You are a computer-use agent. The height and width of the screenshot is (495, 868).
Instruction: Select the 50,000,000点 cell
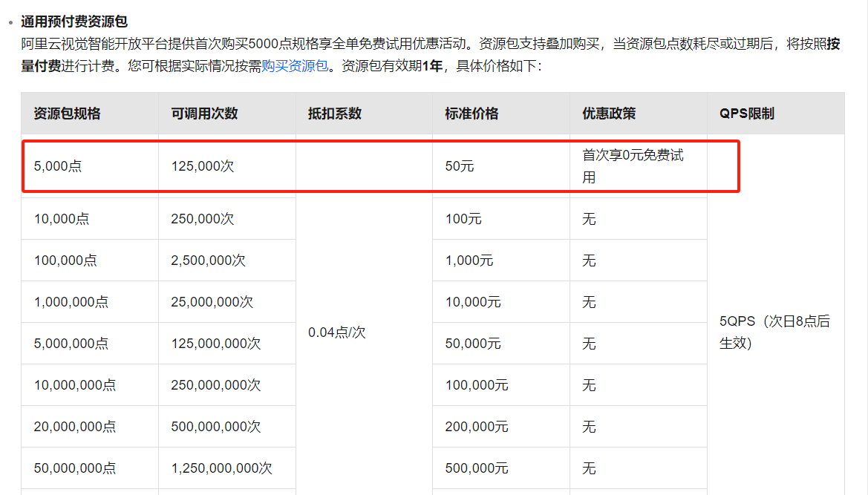(90, 468)
